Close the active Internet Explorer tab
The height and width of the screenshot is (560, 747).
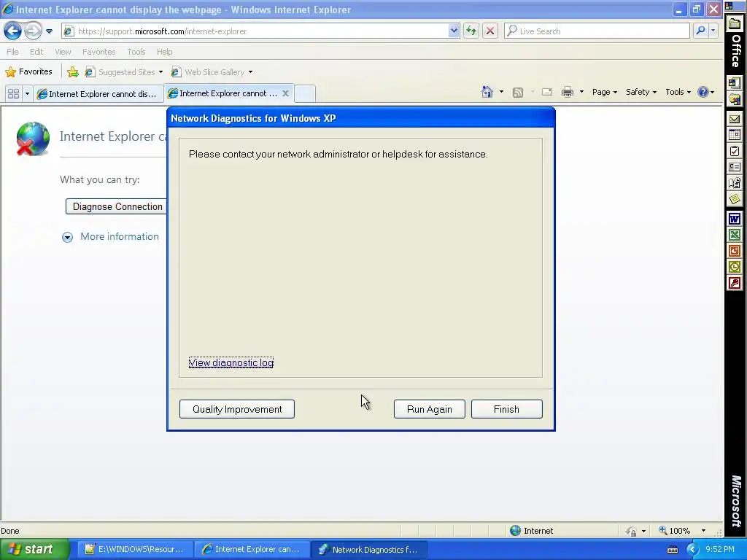point(285,93)
